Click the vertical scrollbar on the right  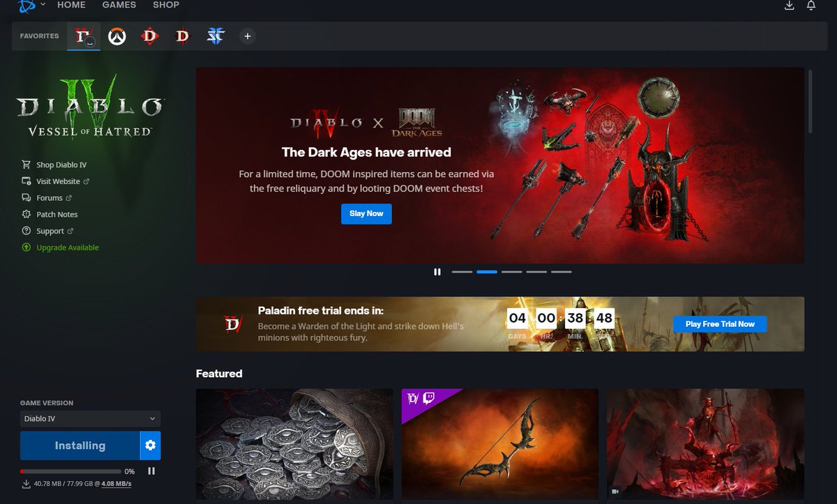point(810,100)
